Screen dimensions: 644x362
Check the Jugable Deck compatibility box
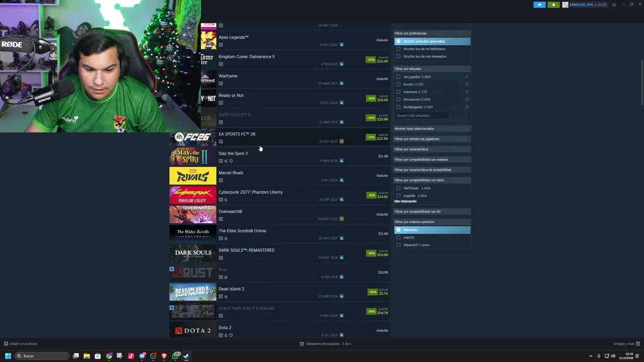[398, 196]
